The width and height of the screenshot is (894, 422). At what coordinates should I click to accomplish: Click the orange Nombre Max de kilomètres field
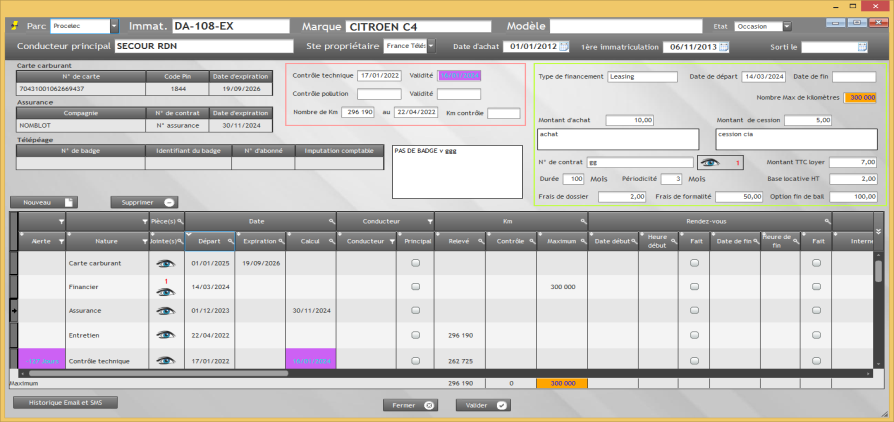860,97
